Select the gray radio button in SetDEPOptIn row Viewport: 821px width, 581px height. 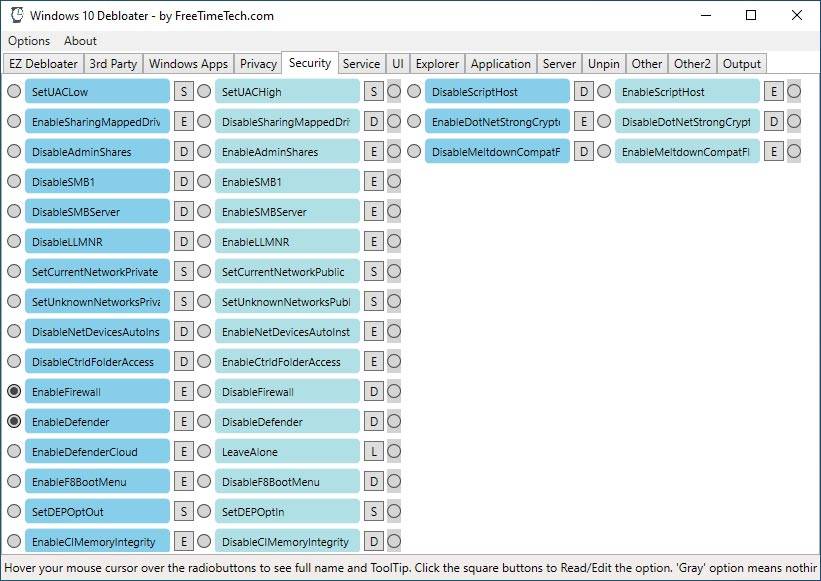coord(394,511)
